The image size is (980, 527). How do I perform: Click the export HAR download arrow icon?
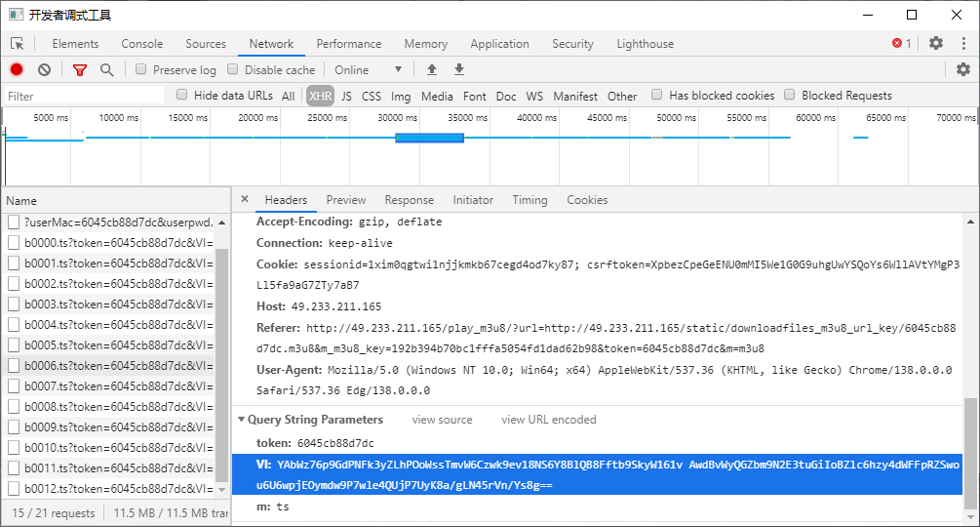(x=459, y=69)
